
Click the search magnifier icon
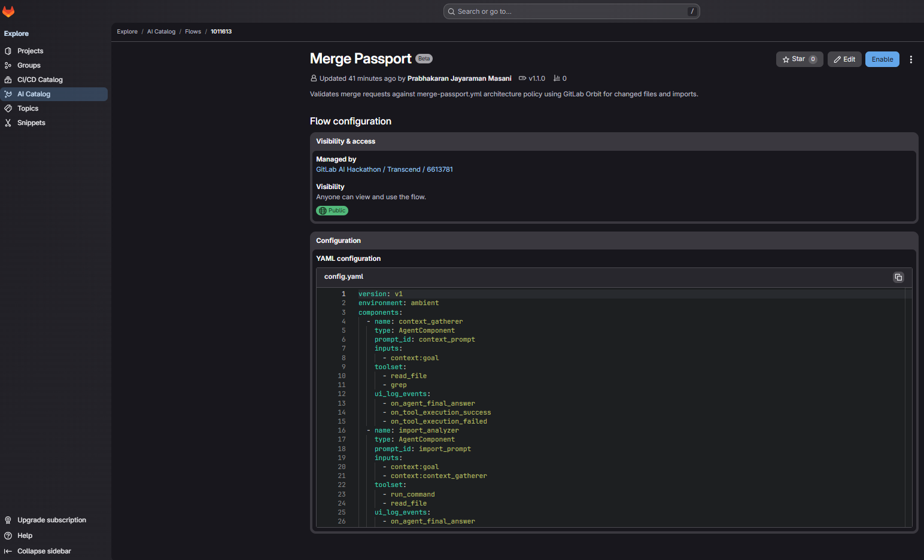pos(451,11)
